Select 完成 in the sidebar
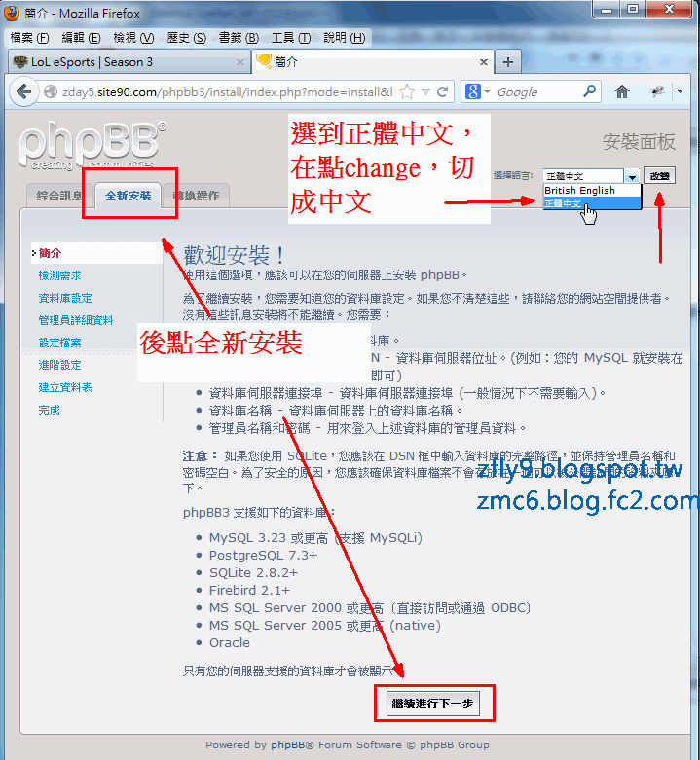Viewport: 700px width, 760px height. tap(49, 410)
